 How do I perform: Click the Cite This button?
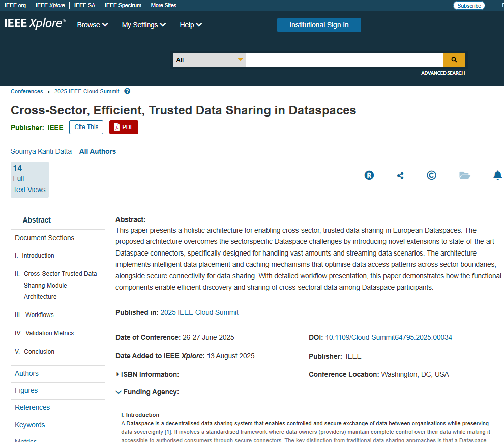(86, 127)
